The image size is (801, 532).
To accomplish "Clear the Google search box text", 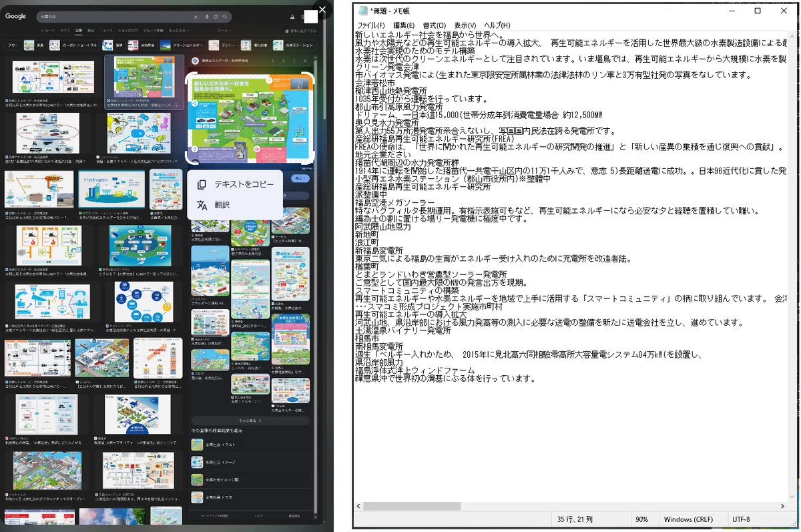I will click(x=196, y=17).
